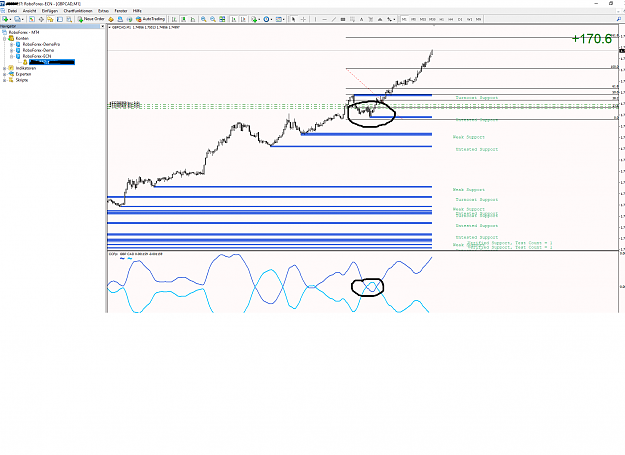
Task: Select the RoboForex-DemoPro account
Action: (x=41, y=45)
